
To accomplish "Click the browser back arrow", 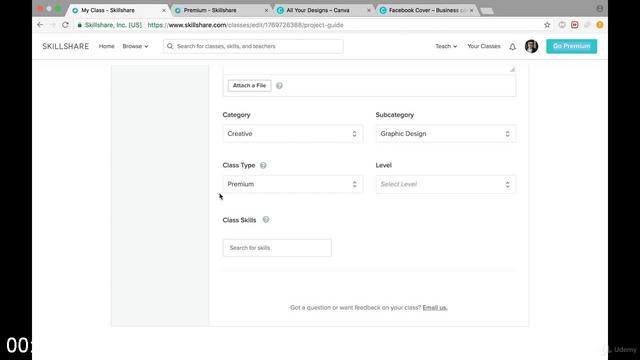I will tap(40, 25).
